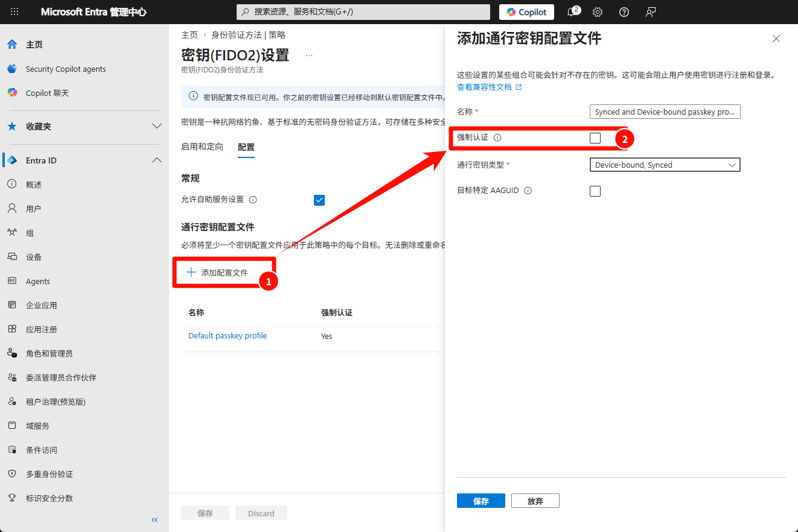Image resolution: width=798 pixels, height=532 pixels.
Task: Click the 标识安全分数 trophy icon
Action: [x=12, y=498]
